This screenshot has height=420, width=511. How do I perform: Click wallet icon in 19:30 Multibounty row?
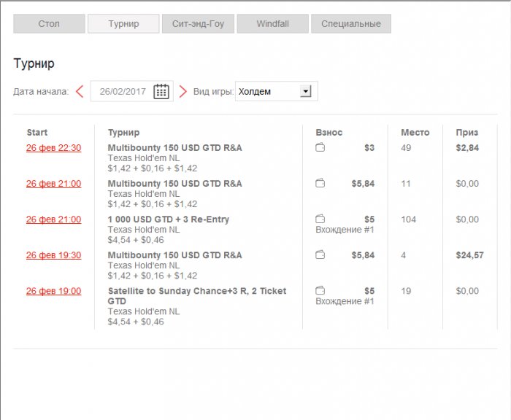point(320,254)
